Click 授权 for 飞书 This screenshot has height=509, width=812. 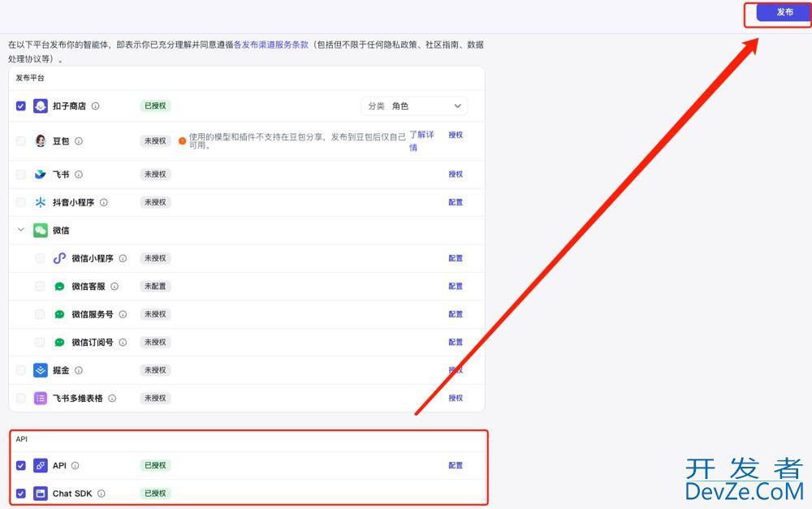click(x=456, y=175)
